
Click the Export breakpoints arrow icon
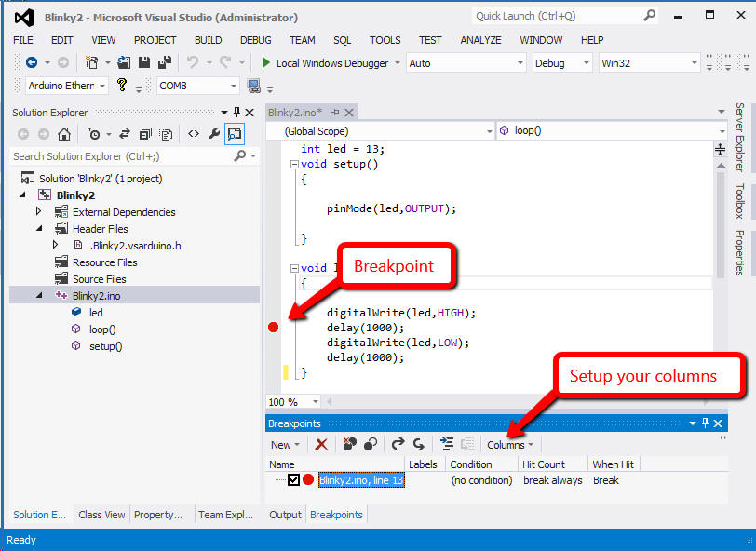tap(398, 444)
